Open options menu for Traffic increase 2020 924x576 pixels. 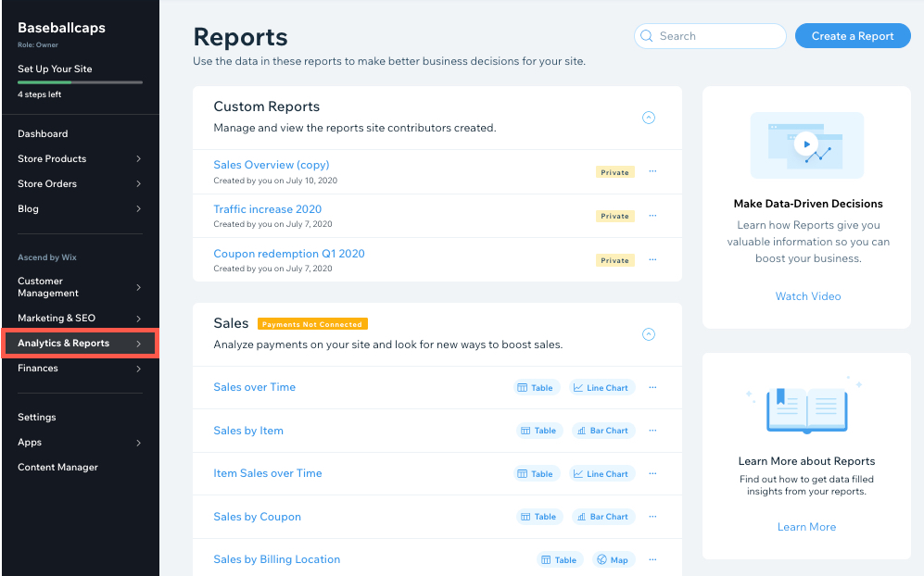point(652,215)
